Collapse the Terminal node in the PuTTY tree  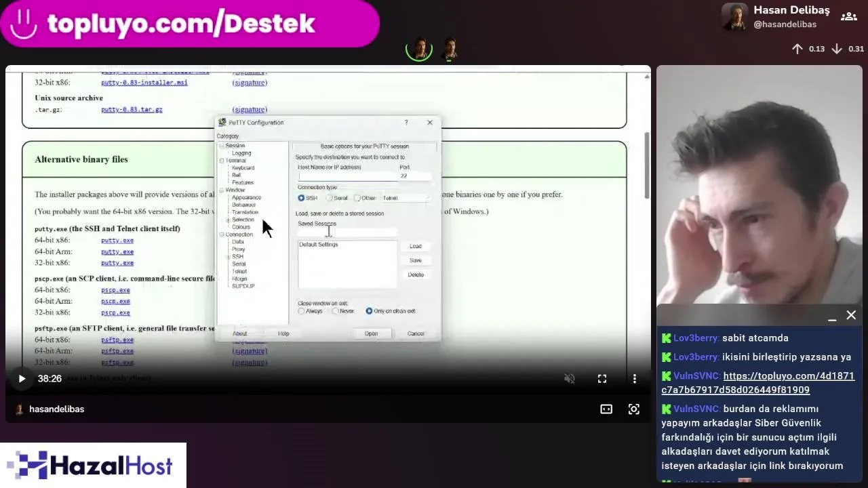[x=222, y=161]
